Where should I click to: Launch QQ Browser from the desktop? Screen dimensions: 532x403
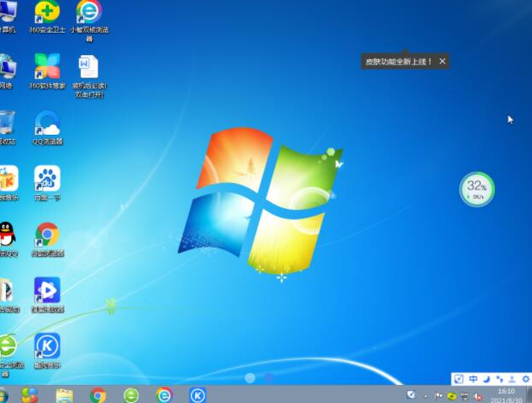coord(46,123)
